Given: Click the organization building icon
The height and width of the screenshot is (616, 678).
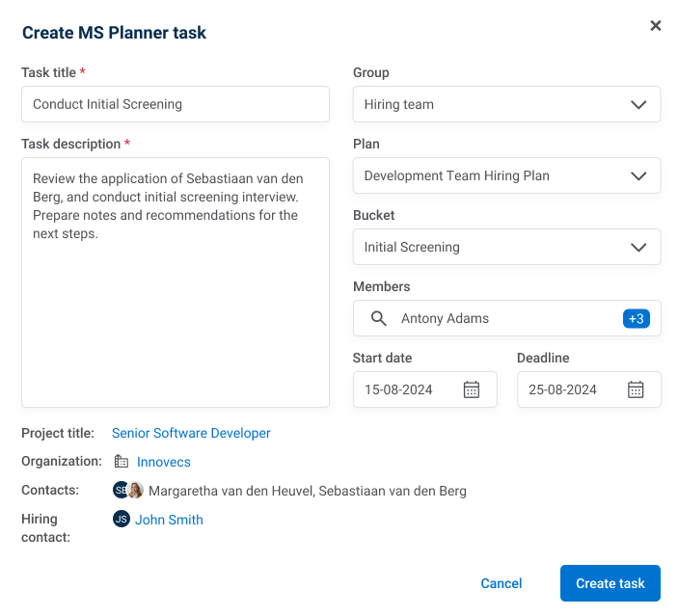Looking at the screenshot, I should (x=121, y=462).
